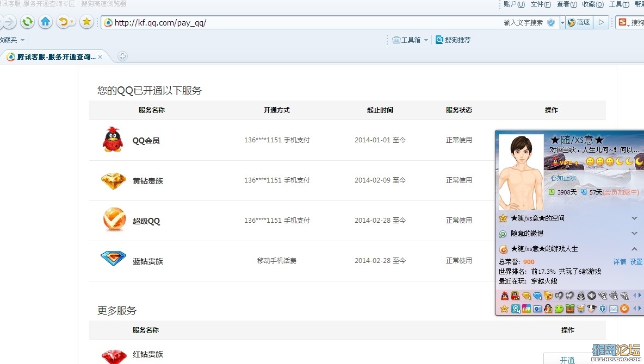
Task: Click the 超级QQ service name
Action: click(146, 221)
